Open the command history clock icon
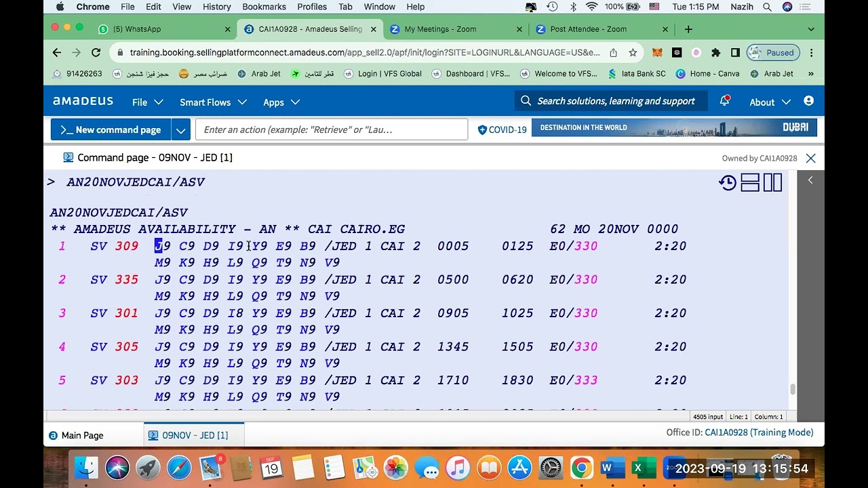 [728, 182]
